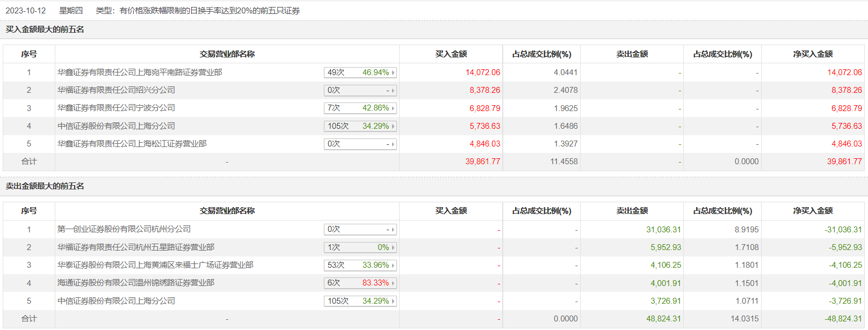
Task: Expand the 49次 46.94% dropdown box
Action: click(360, 72)
